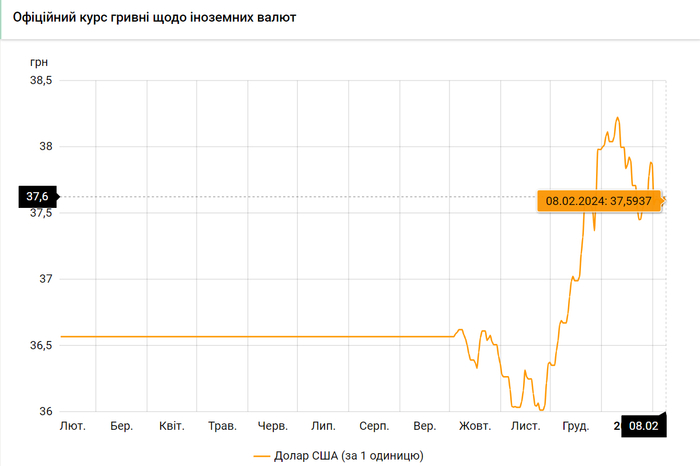The height and width of the screenshot is (466, 700).
Task: Click the orange 08.02.2024 tooltip box
Action: [x=599, y=200]
